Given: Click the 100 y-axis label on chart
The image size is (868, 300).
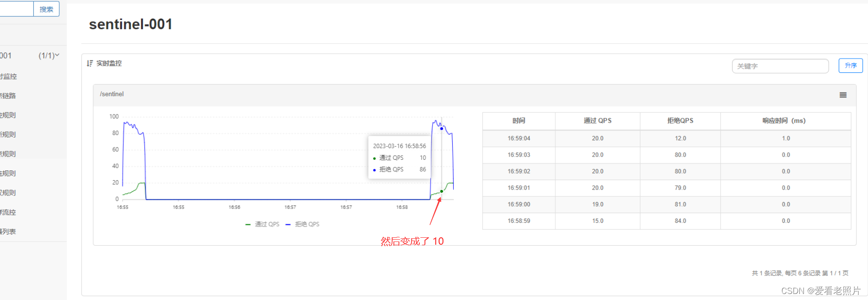Looking at the screenshot, I should pos(114,117).
